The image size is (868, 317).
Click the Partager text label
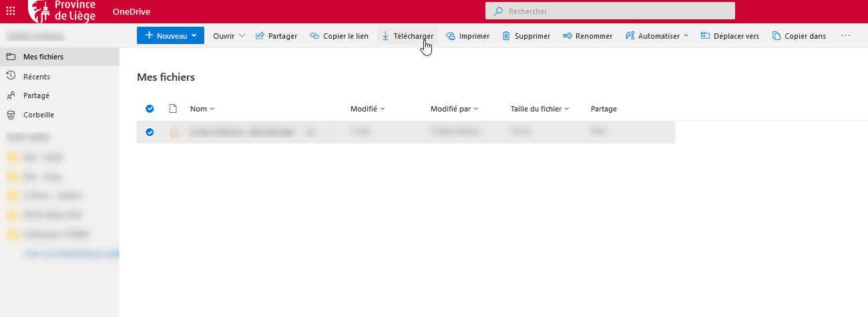(282, 36)
